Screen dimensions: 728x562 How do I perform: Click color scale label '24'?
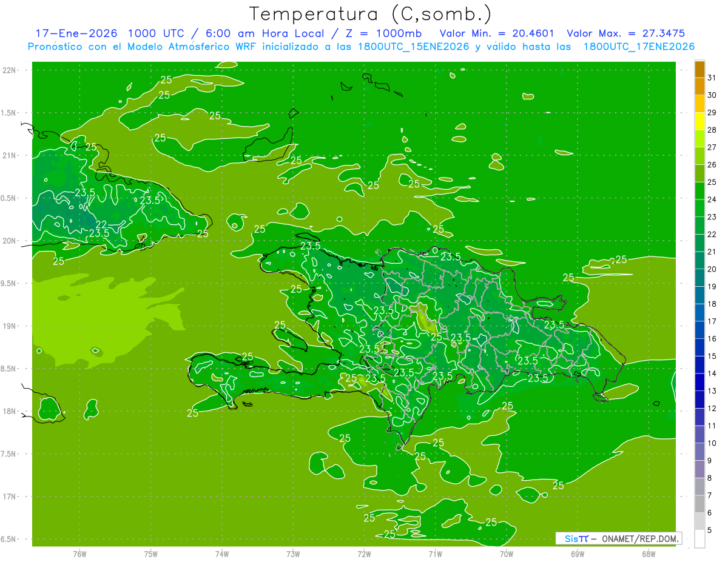(x=712, y=199)
